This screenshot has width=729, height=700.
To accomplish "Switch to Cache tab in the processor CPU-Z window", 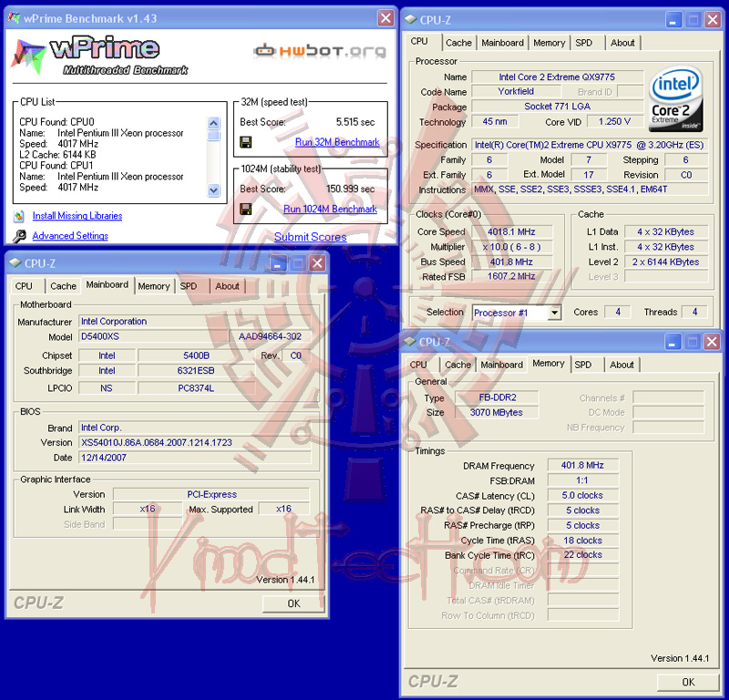I will tap(458, 43).
